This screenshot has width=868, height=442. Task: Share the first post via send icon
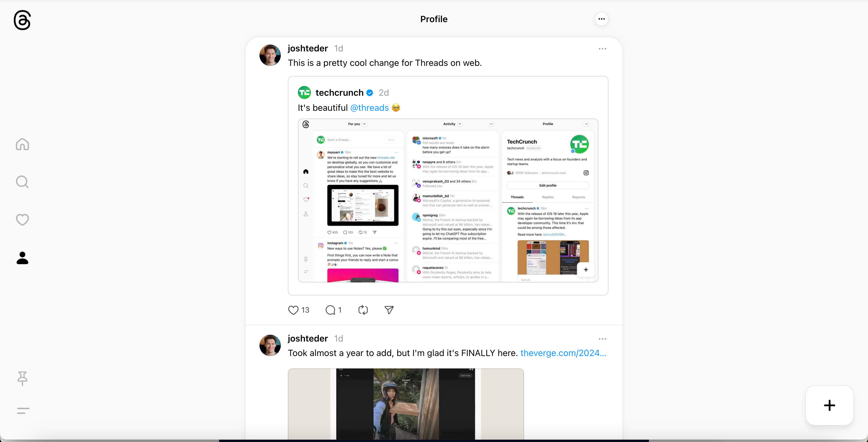[389, 310]
